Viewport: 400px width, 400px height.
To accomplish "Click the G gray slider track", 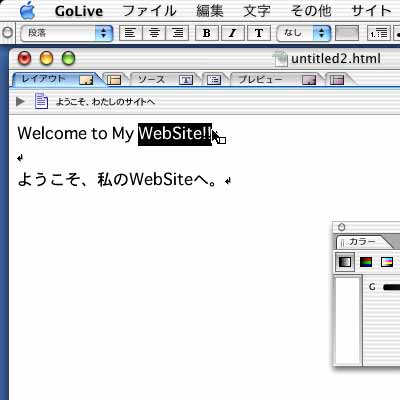I will pyautogui.click(x=391, y=287).
